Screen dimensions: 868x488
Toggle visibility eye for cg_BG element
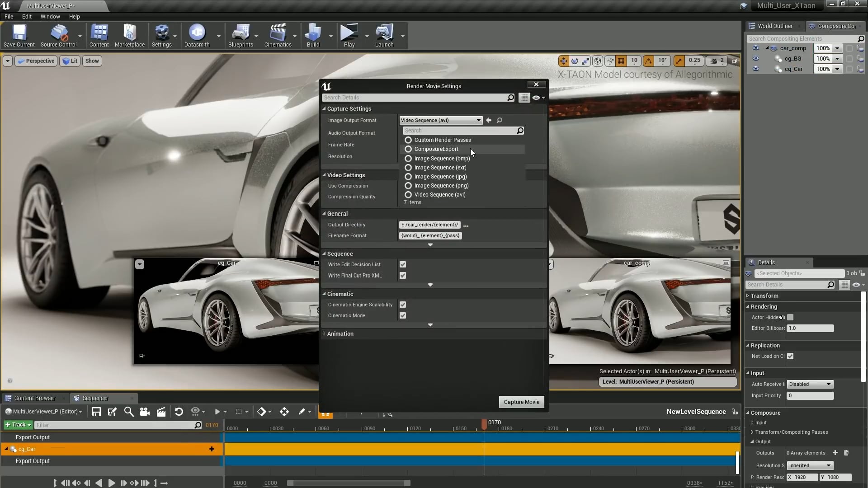(755, 58)
